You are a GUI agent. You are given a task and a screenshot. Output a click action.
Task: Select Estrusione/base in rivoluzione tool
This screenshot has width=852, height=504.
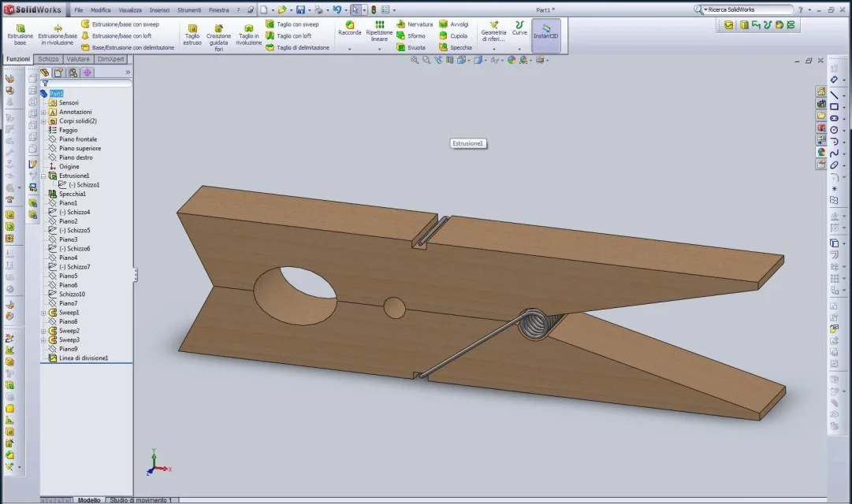pyautogui.click(x=58, y=35)
